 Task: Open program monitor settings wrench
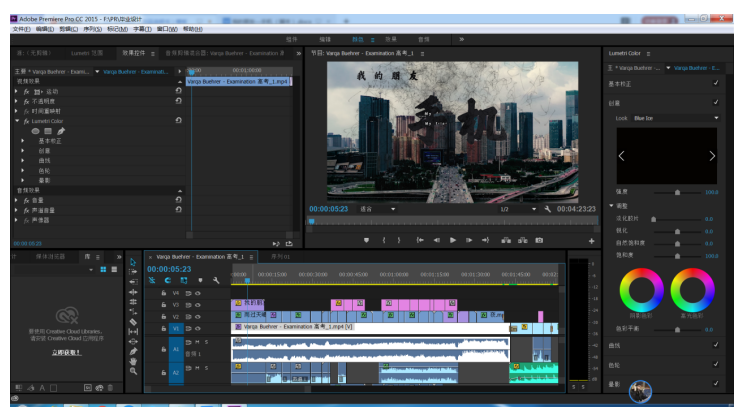[548, 209]
